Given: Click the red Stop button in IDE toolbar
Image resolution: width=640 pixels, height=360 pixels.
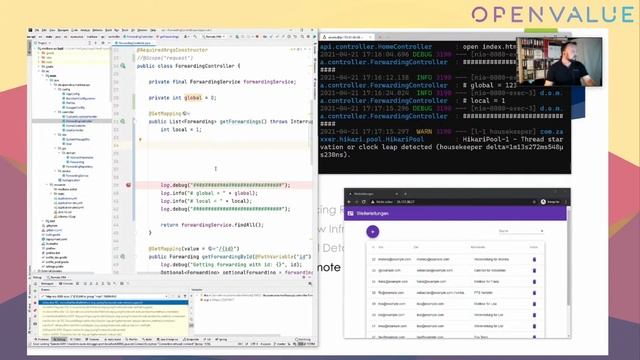Looking at the screenshot, I should (x=257, y=37).
